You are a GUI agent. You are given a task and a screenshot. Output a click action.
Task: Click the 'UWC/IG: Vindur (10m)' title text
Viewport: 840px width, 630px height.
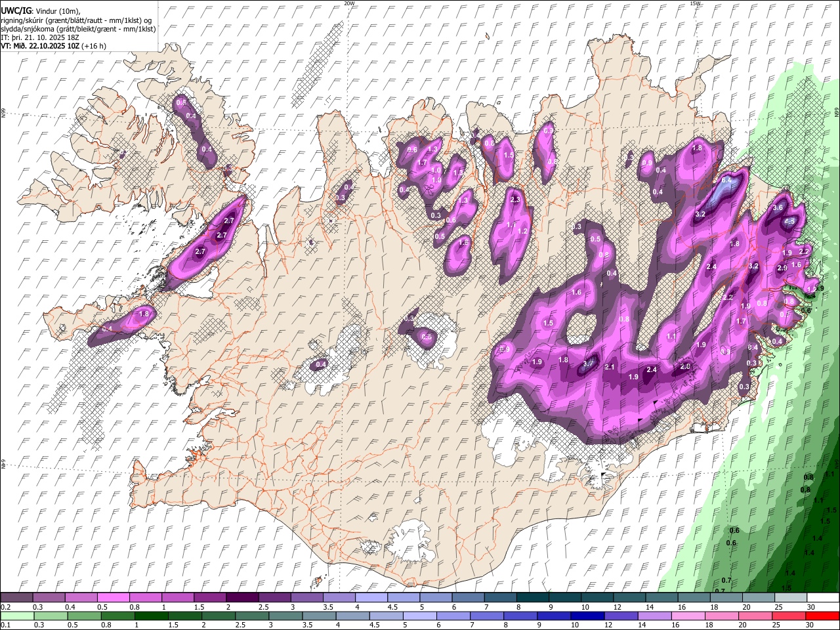(40, 10)
